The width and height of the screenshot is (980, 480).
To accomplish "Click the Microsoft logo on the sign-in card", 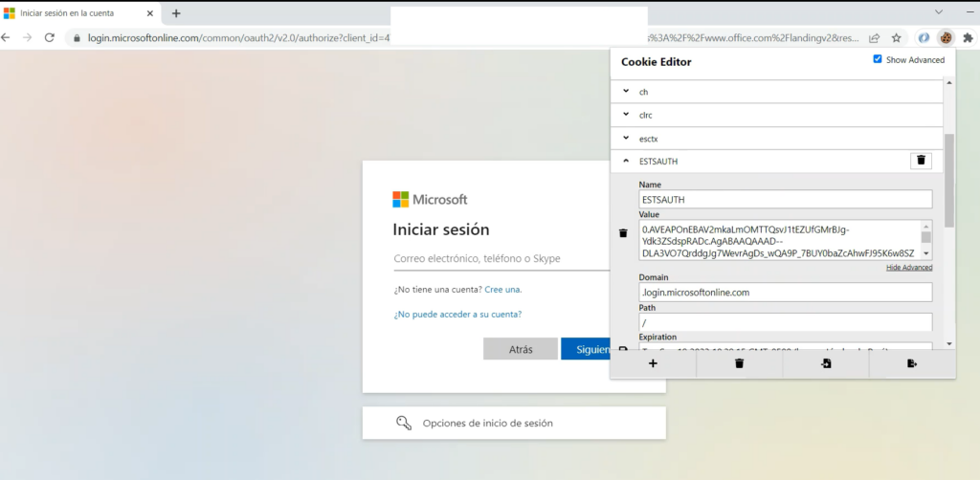I will pyautogui.click(x=430, y=200).
